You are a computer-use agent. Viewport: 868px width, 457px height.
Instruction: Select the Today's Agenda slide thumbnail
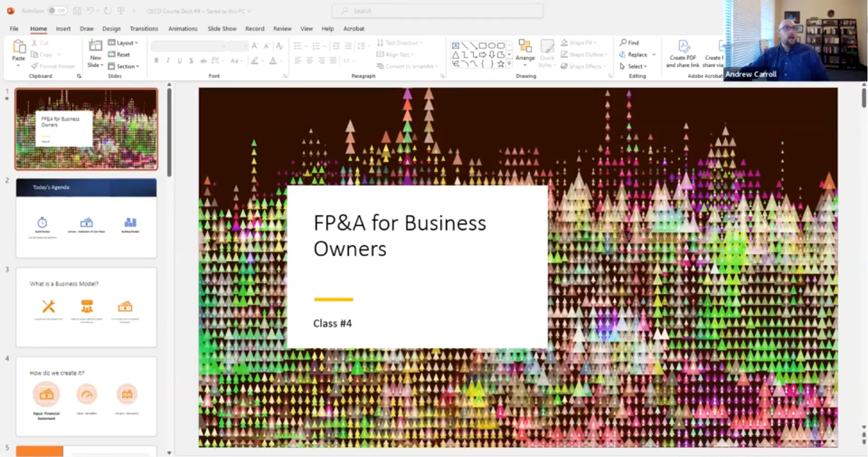(x=86, y=218)
